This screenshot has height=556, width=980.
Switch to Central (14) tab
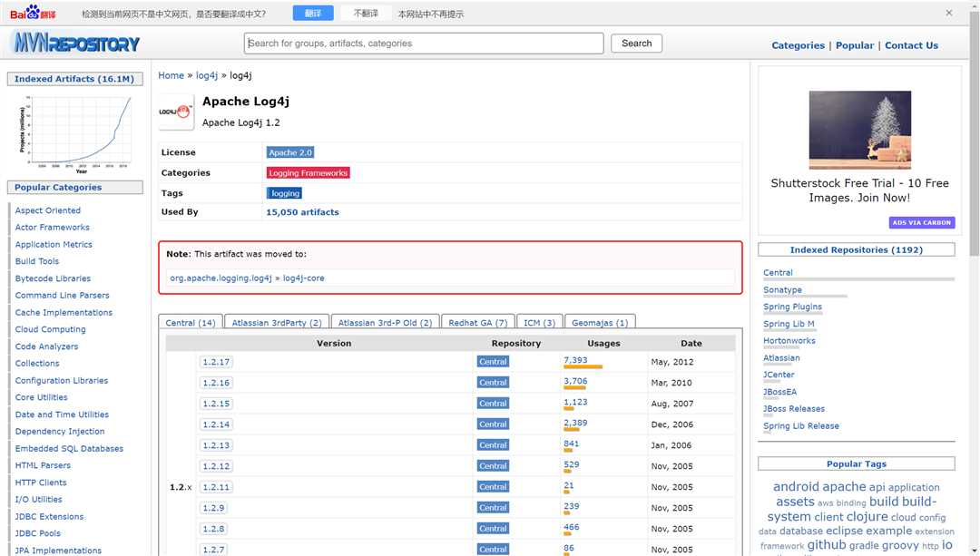point(190,322)
